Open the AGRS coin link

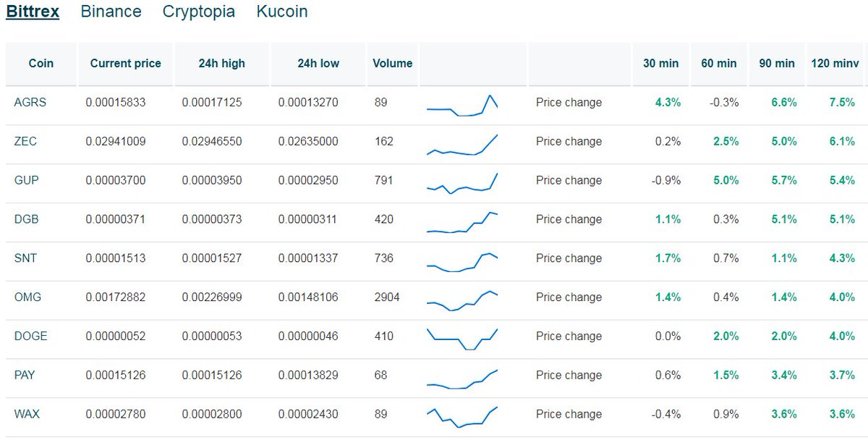30,103
